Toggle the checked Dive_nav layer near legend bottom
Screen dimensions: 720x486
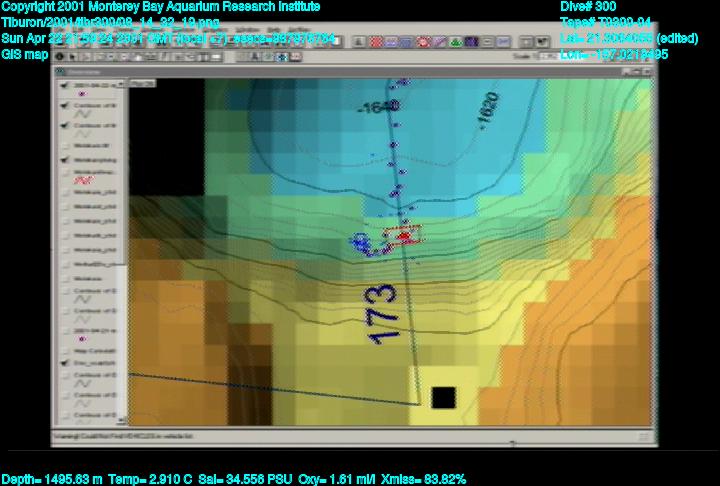[x=64, y=365]
